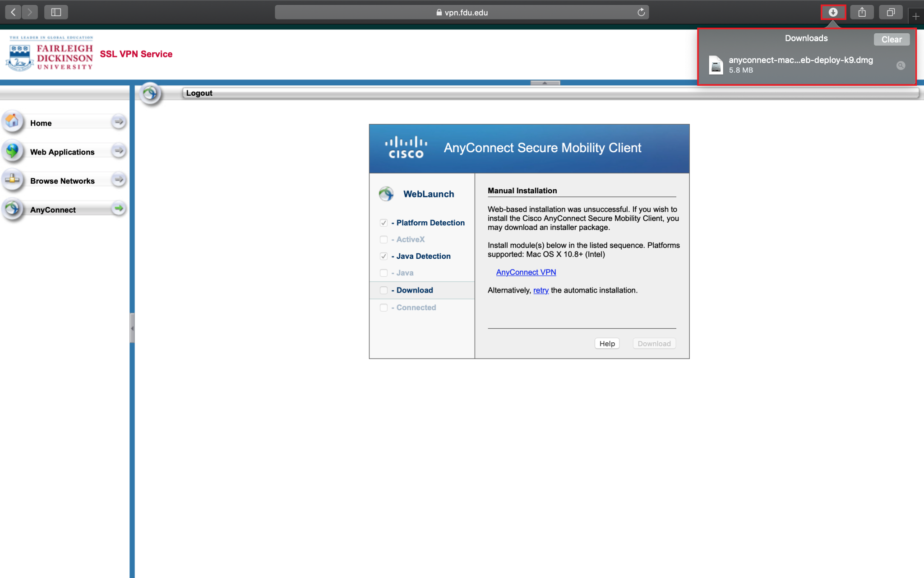Click the vpn.fdu.edu address bar
Viewport: 924px width, 578px height.
coord(462,12)
